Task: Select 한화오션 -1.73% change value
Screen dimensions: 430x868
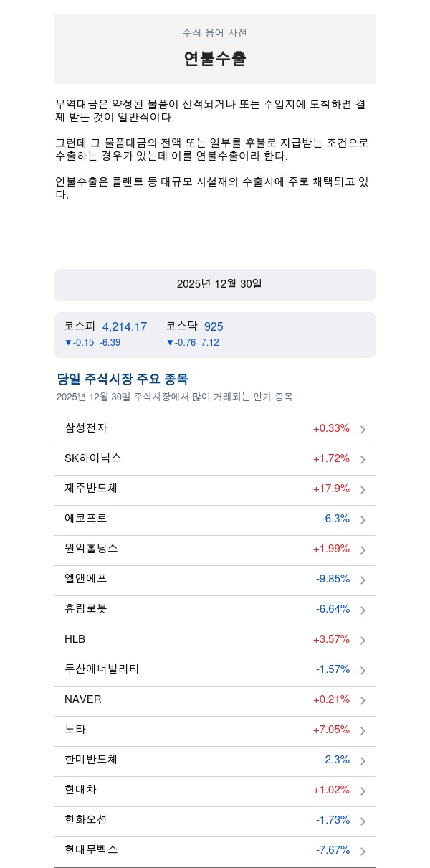Action: click(x=333, y=820)
